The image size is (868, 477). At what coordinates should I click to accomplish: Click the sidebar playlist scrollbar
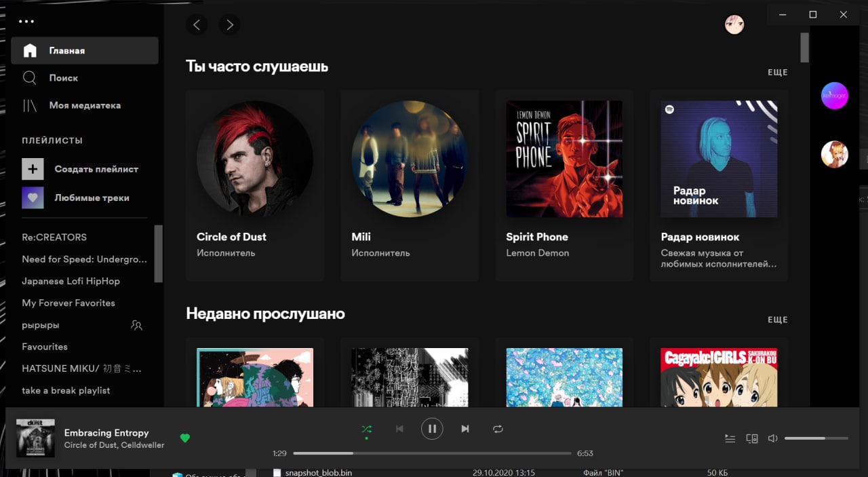[159, 253]
